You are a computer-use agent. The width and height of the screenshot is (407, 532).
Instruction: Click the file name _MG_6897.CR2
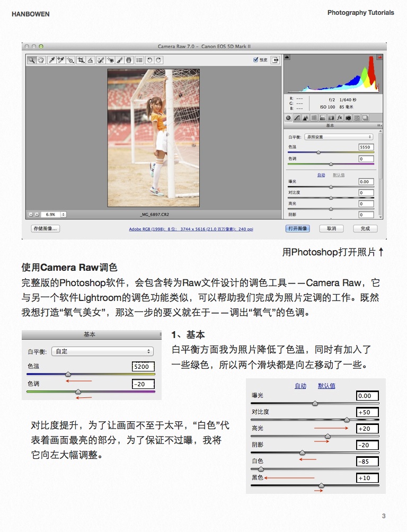coord(154,215)
